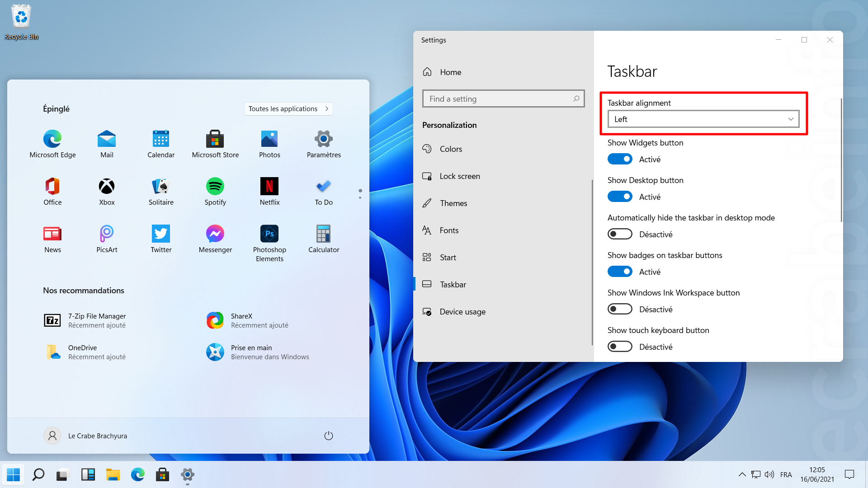Open Microsoft Edge from pinned apps
The height and width of the screenshot is (488, 868).
point(52,144)
